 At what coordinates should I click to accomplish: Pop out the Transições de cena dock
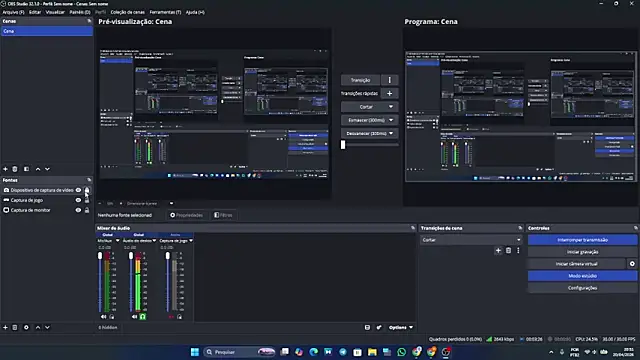[520, 228]
